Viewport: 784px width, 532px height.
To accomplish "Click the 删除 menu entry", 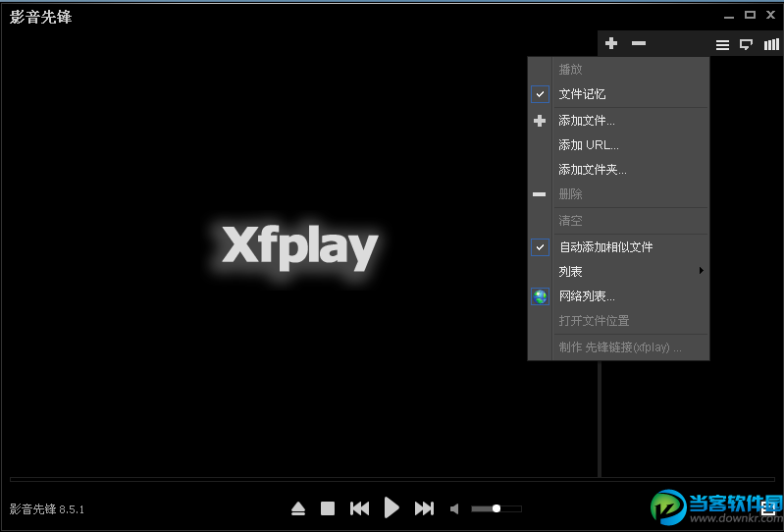I will tap(618, 194).
